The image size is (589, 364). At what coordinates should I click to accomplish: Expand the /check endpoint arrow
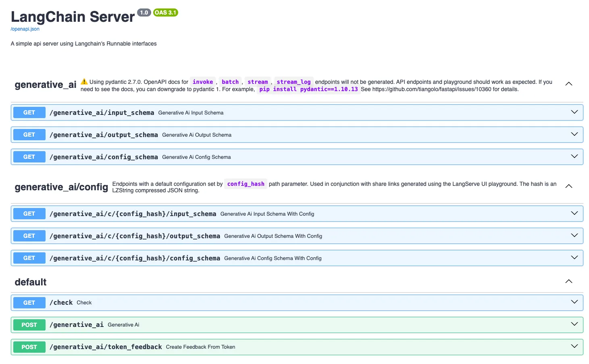click(574, 302)
